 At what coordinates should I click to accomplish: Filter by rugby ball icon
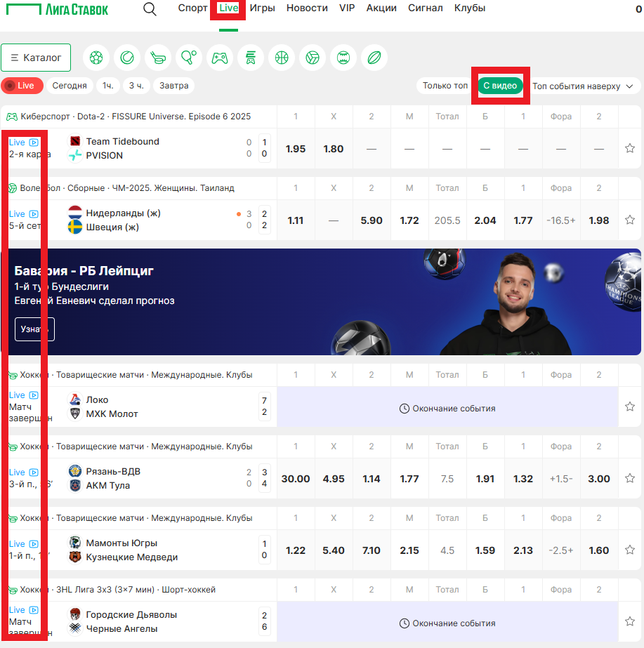point(374,58)
